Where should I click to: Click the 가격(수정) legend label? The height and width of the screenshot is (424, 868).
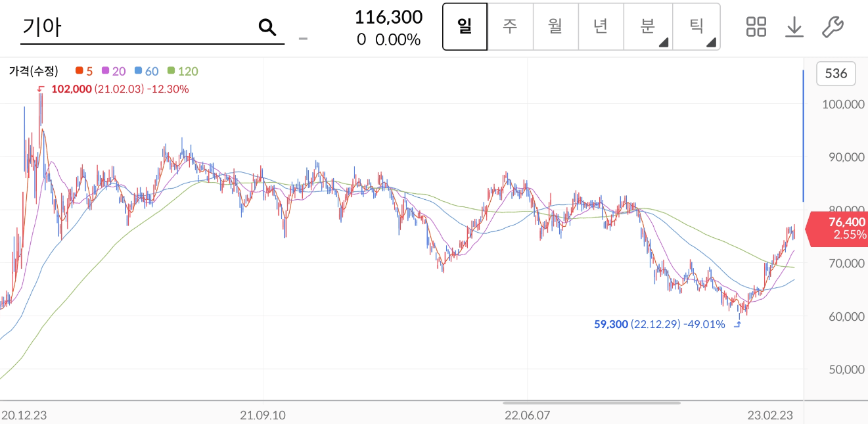coord(34,71)
